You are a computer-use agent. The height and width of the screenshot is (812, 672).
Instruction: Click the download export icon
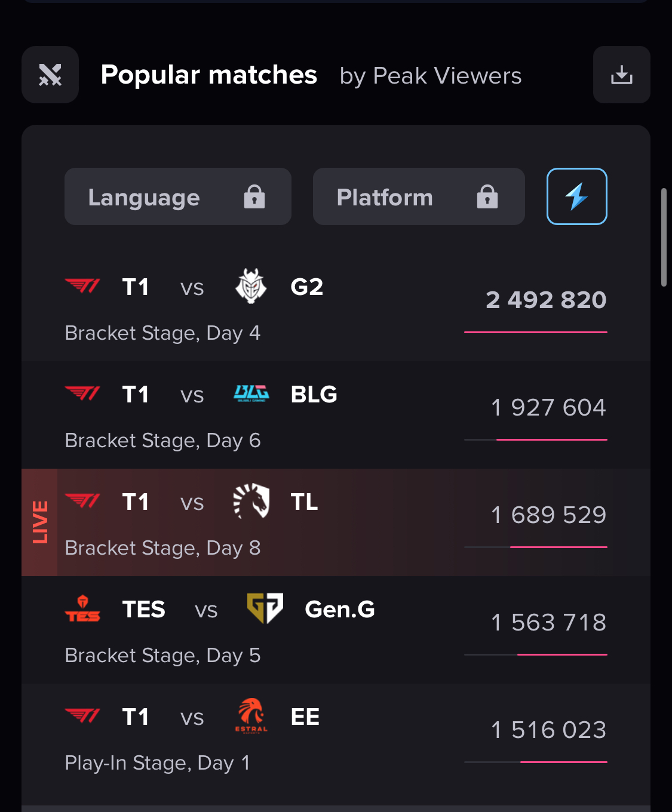pos(621,75)
